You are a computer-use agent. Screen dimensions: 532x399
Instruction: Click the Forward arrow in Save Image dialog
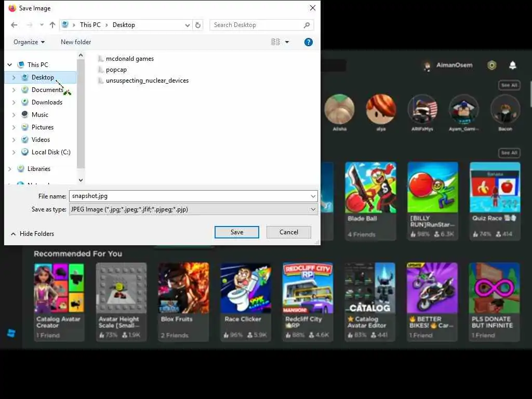click(30, 25)
